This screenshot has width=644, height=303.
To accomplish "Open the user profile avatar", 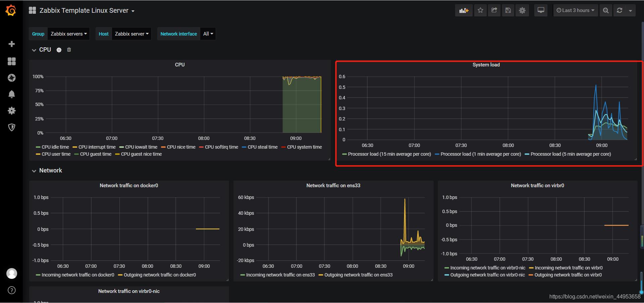I will pos(12,273).
